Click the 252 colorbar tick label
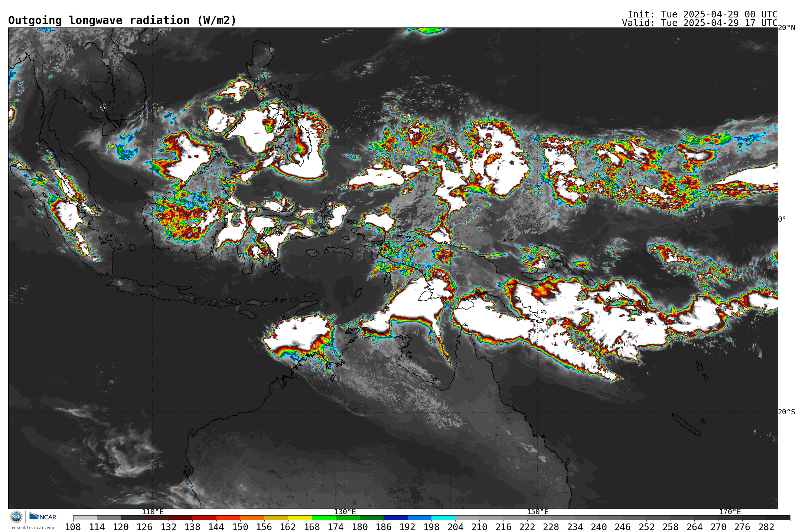Screen dimensions: 802x532 point(646,527)
